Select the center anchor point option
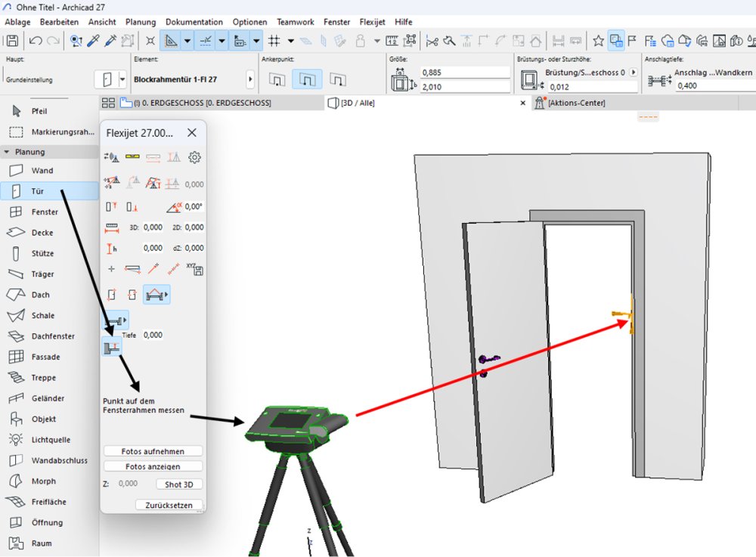The image size is (756, 557). click(307, 79)
